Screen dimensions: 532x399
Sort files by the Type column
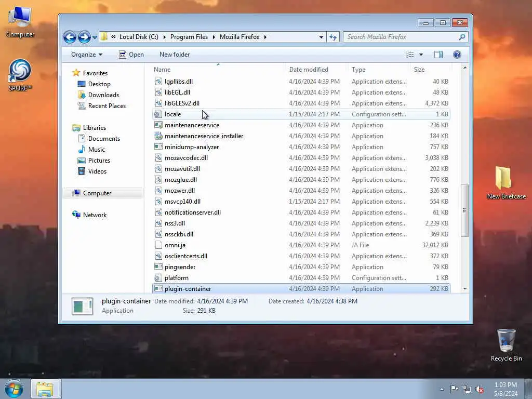(x=358, y=70)
